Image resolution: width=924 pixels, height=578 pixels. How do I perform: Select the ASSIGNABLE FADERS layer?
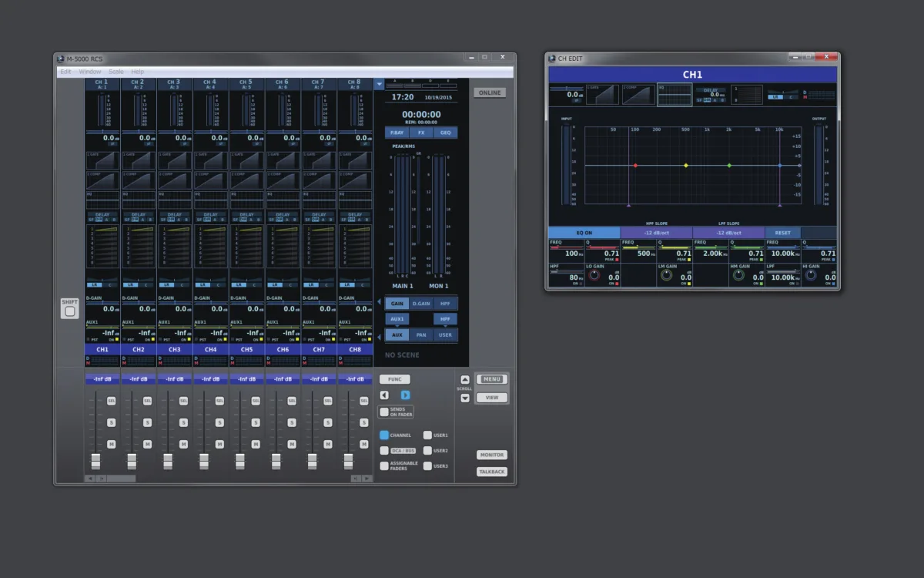pos(384,466)
